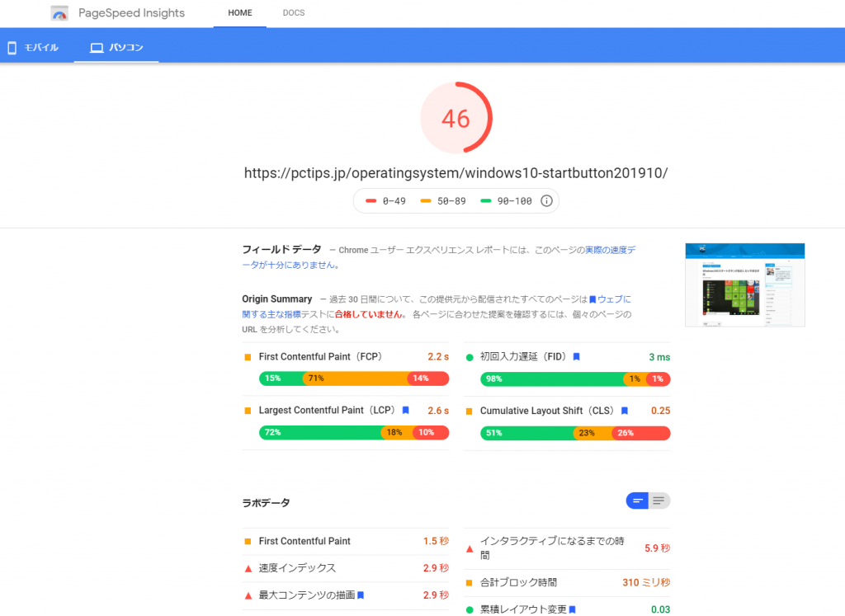Click the インタラクティブになるまでの時間 label

[552, 548]
